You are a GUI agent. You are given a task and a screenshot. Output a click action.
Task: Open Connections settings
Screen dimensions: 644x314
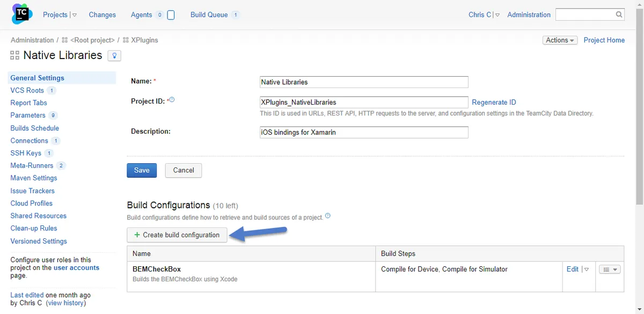[29, 141]
